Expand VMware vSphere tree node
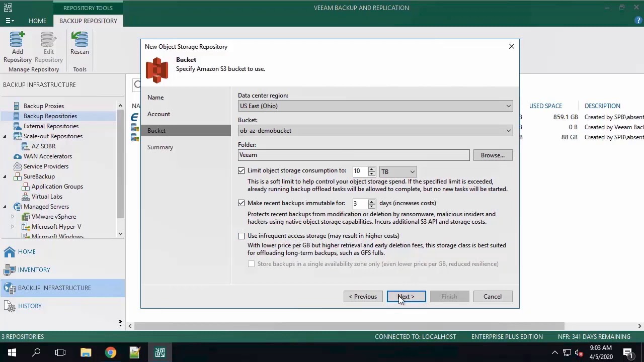Viewport: 644px width, 362px height. [13, 217]
